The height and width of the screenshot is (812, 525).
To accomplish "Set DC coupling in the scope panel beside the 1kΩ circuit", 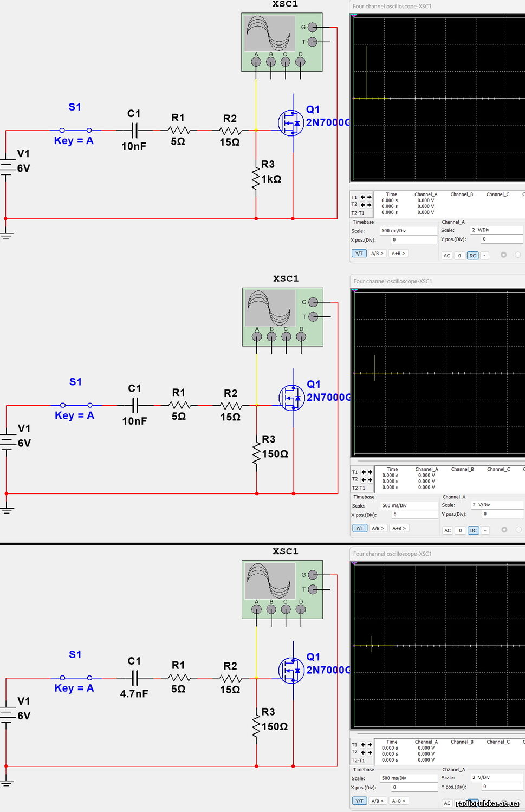I will click(x=472, y=256).
